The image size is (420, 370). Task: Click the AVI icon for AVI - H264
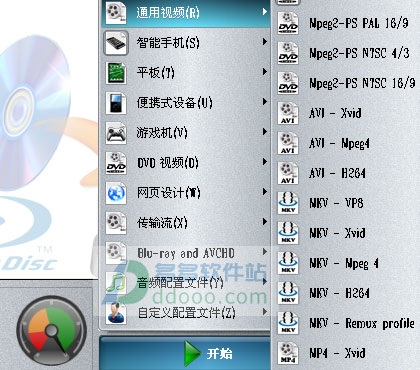(x=288, y=173)
